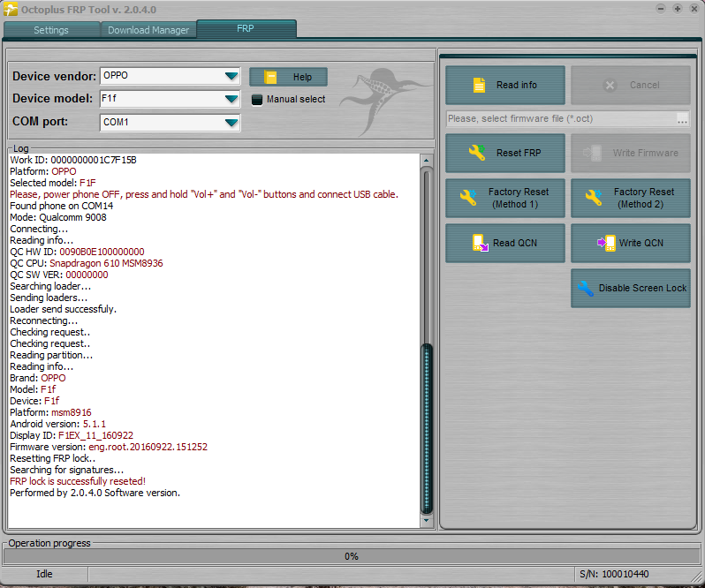Viewport: 705px width, 588px height.
Task: Click the Reset FRP wrench icon
Action: (x=477, y=153)
